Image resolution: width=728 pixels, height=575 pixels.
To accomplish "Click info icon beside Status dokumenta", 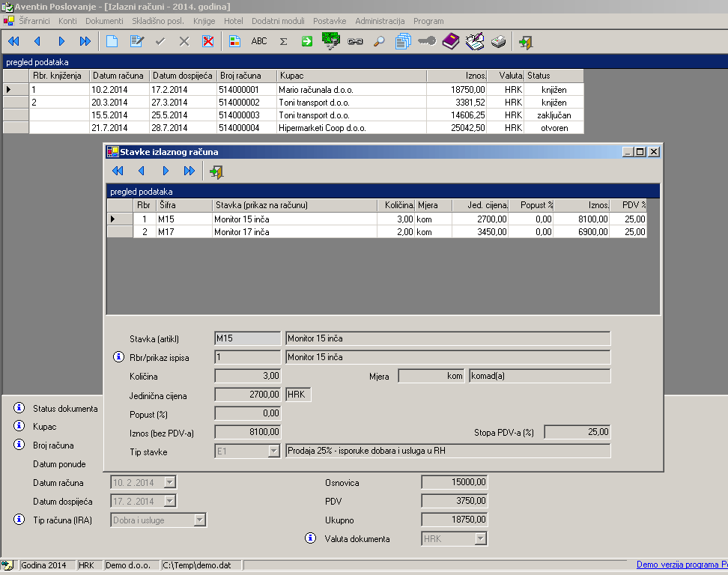I will coord(19,409).
